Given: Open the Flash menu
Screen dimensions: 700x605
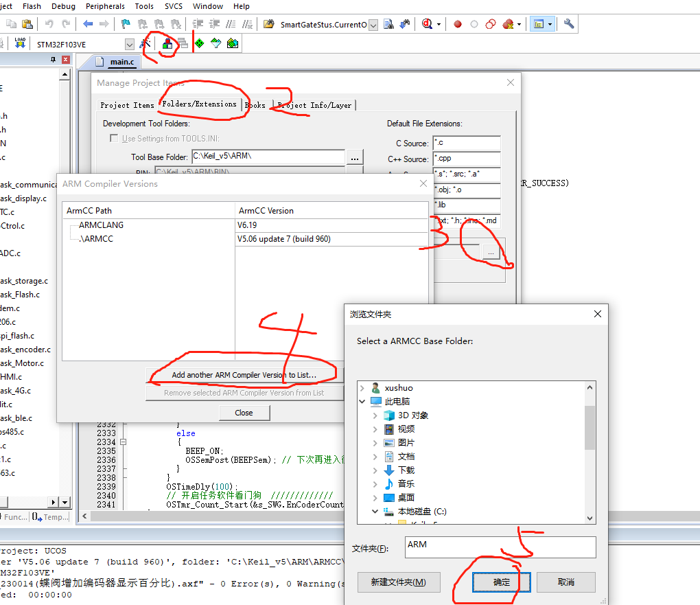Looking at the screenshot, I should [32, 6].
